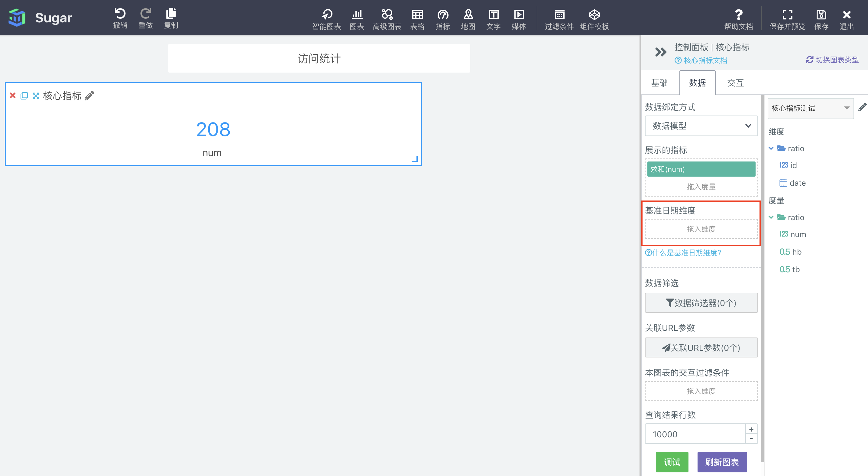Viewport: 868px width, 476px height.
Task: Select the hb measure field
Action: tap(791, 252)
